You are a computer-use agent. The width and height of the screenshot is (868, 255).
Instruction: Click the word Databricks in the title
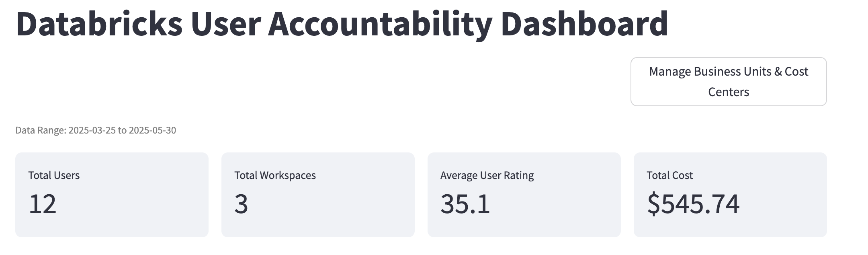(x=99, y=24)
